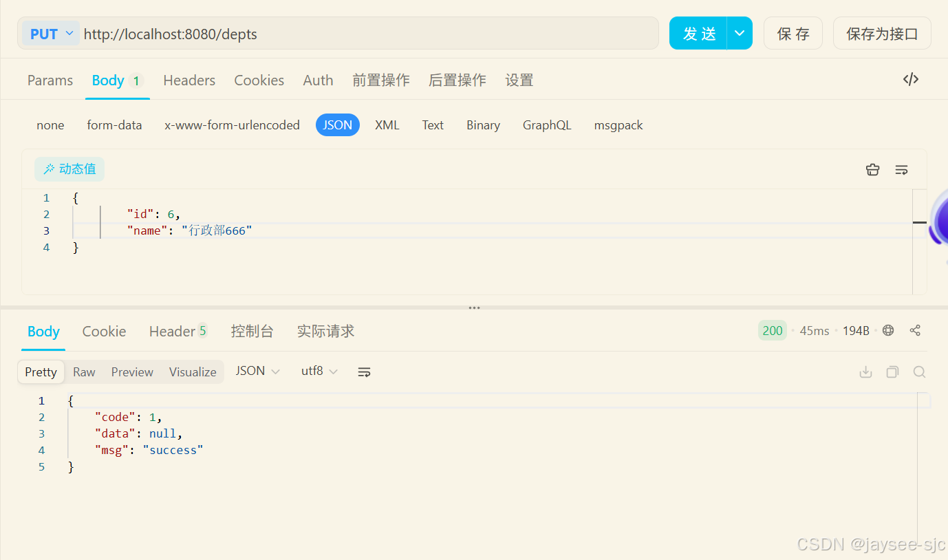
Task: Click the panel divider drag handle dots
Action: tap(474, 308)
